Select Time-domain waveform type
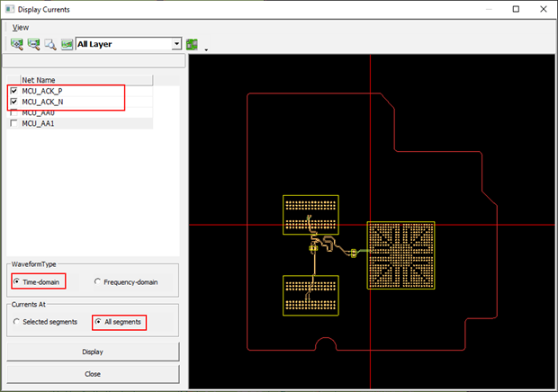The width and height of the screenshot is (558, 392). tap(17, 281)
